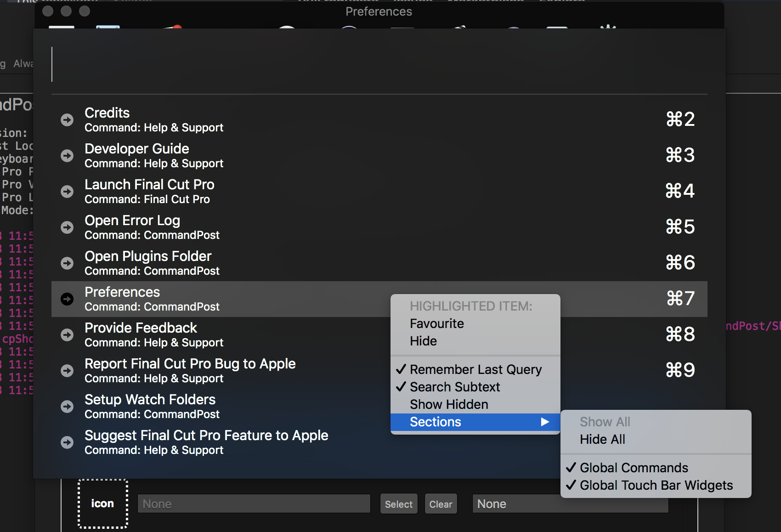Enable Show Hidden option
The width and height of the screenshot is (781, 532).
pyautogui.click(x=475, y=404)
